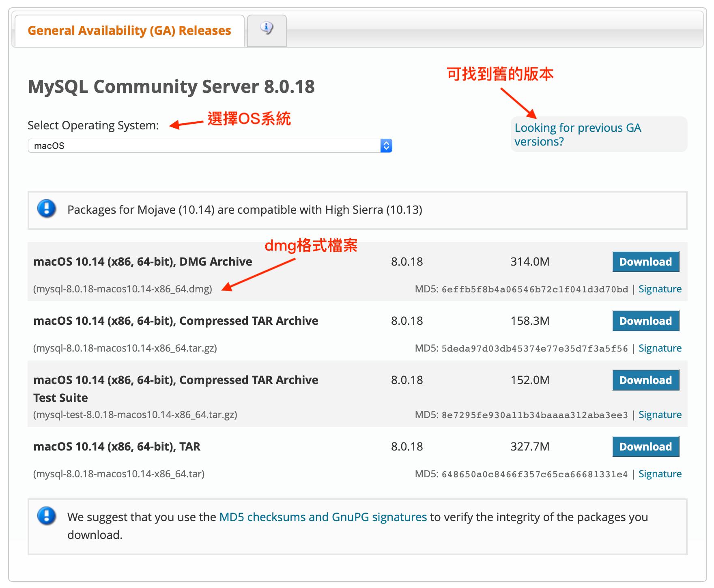This screenshot has width=714, height=588.
Task: Open Signature link for mysql-8.0.18 tar.gz file
Action: pyautogui.click(x=660, y=348)
